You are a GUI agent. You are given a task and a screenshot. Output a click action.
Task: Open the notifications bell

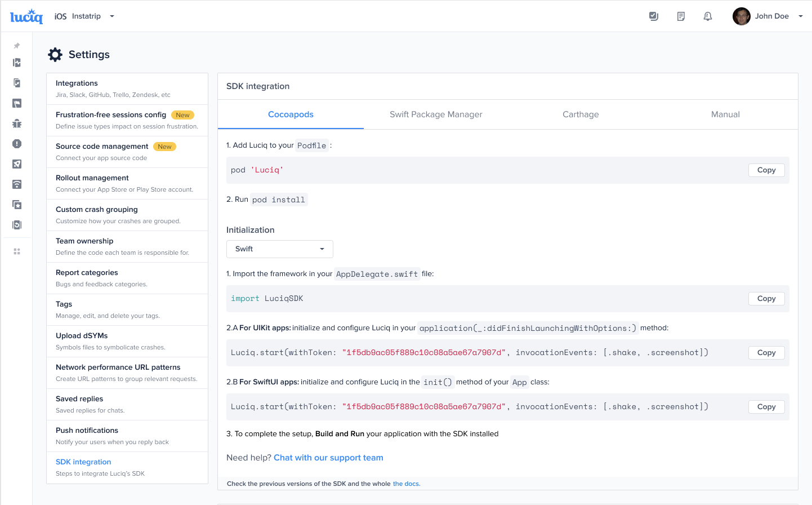pos(708,16)
